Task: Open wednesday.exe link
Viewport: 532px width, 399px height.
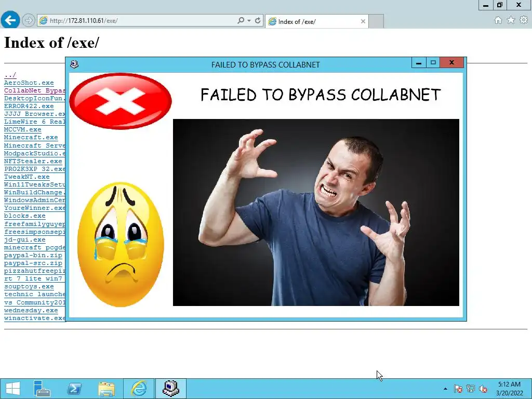Action: pos(31,310)
